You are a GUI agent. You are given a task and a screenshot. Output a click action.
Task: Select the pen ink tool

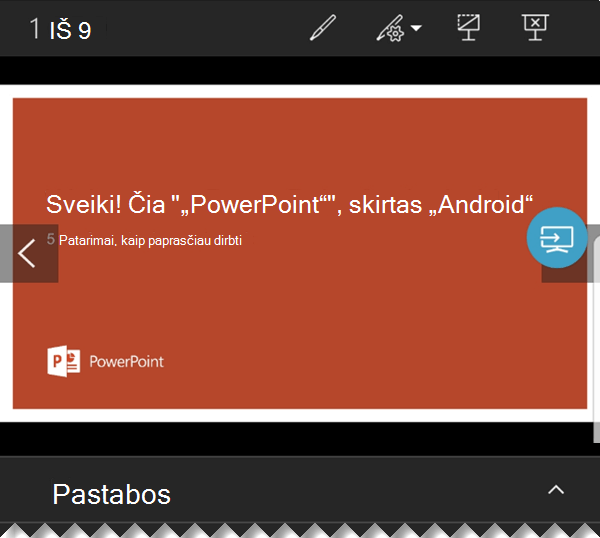click(323, 28)
